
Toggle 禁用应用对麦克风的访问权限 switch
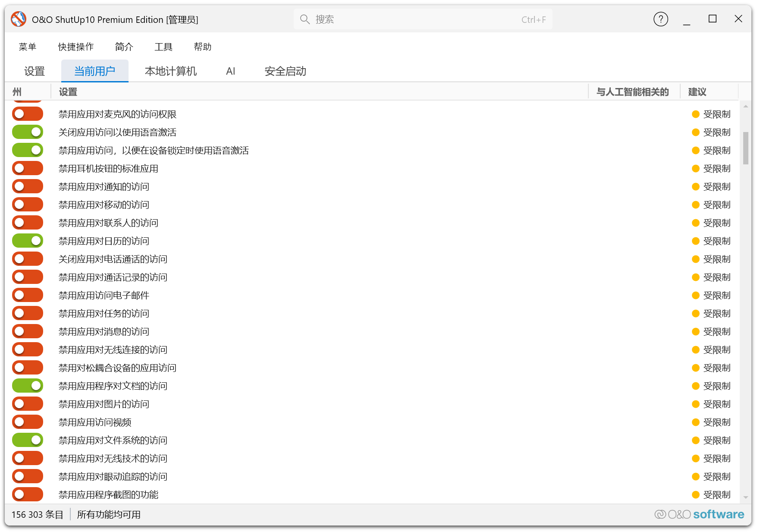click(28, 114)
